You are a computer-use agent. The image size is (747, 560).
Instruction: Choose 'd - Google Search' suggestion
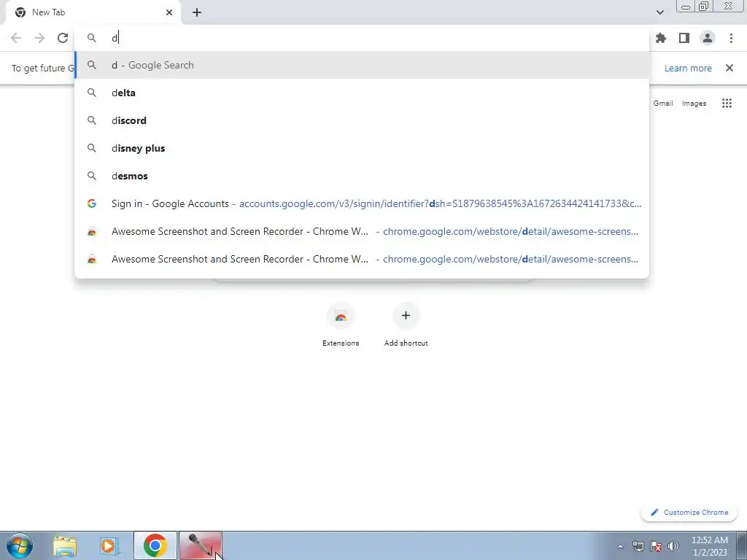(362, 65)
